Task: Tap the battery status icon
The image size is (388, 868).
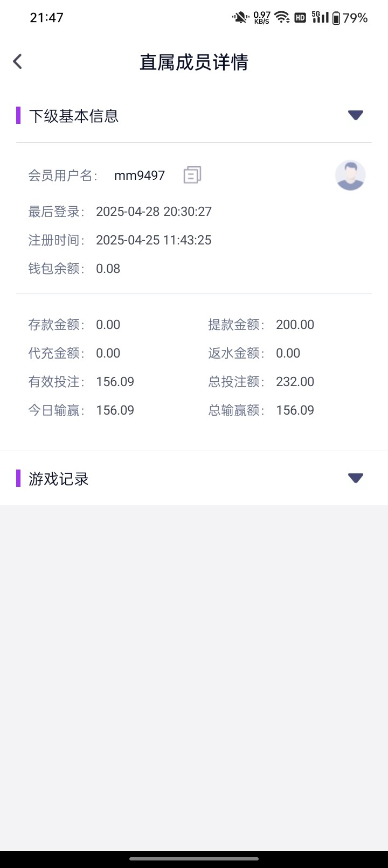Action: (x=336, y=18)
